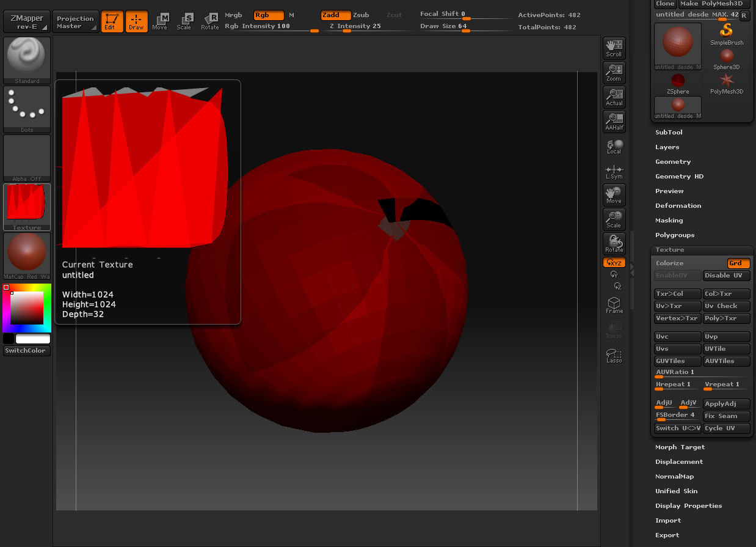The image size is (756, 547).
Task: Expand the Layers section
Action: coord(667,147)
